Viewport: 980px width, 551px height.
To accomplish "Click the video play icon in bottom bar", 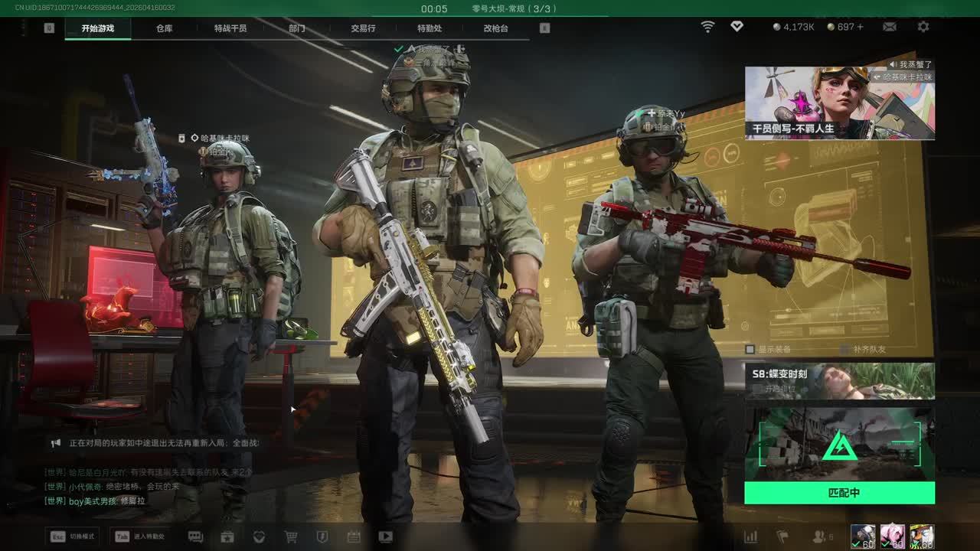I will pos(385,536).
